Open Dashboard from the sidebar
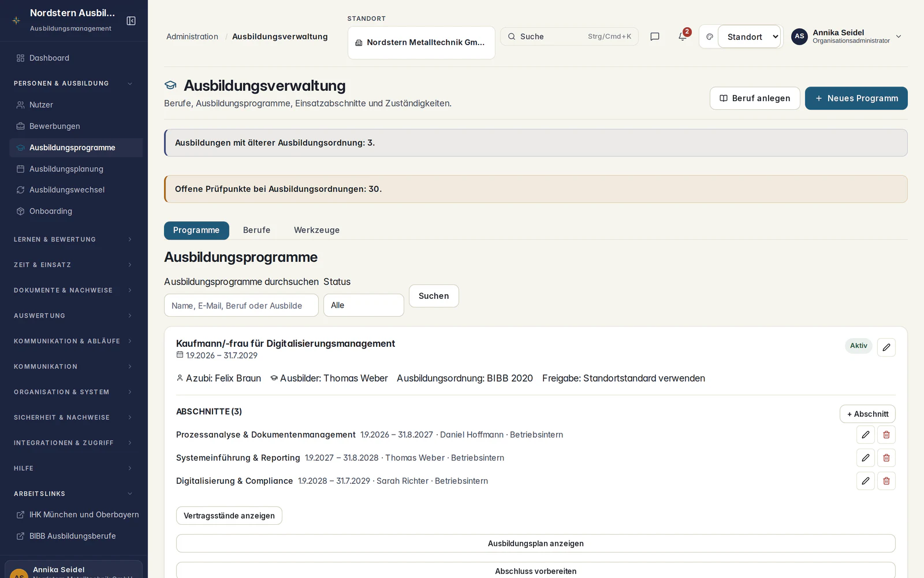924x578 pixels. (76, 58)
